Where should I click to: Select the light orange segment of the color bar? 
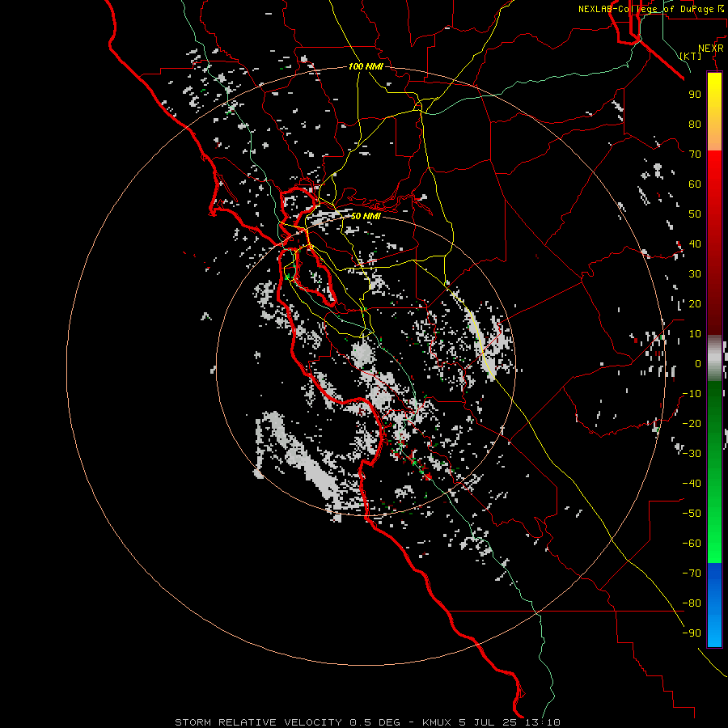coord(714,138)
